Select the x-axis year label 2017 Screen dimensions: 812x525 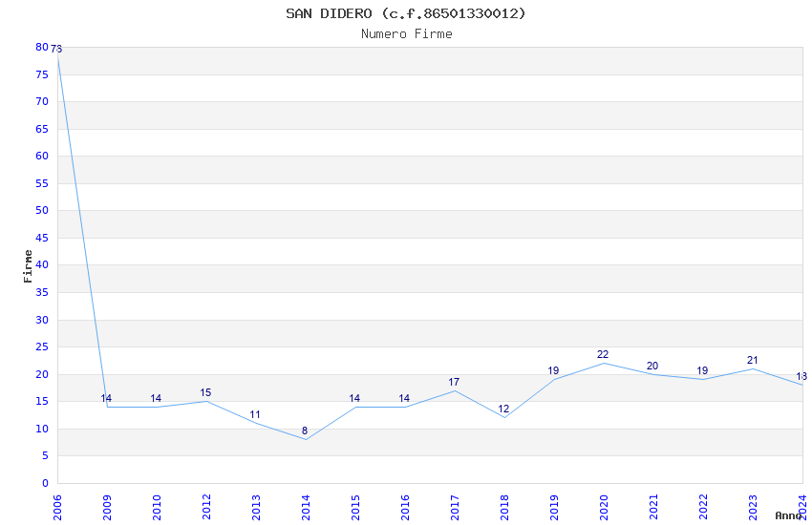point(455,508)
